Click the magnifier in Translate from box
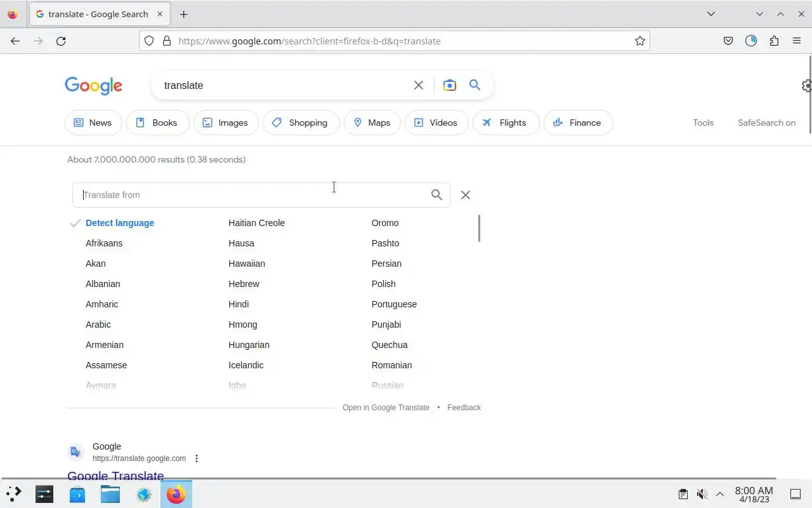 pos(436,195)
